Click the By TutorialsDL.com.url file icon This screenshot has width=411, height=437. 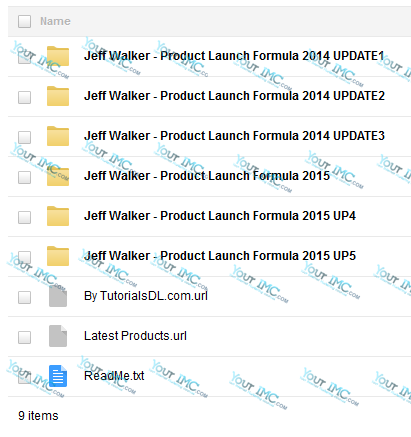(58, 296)
